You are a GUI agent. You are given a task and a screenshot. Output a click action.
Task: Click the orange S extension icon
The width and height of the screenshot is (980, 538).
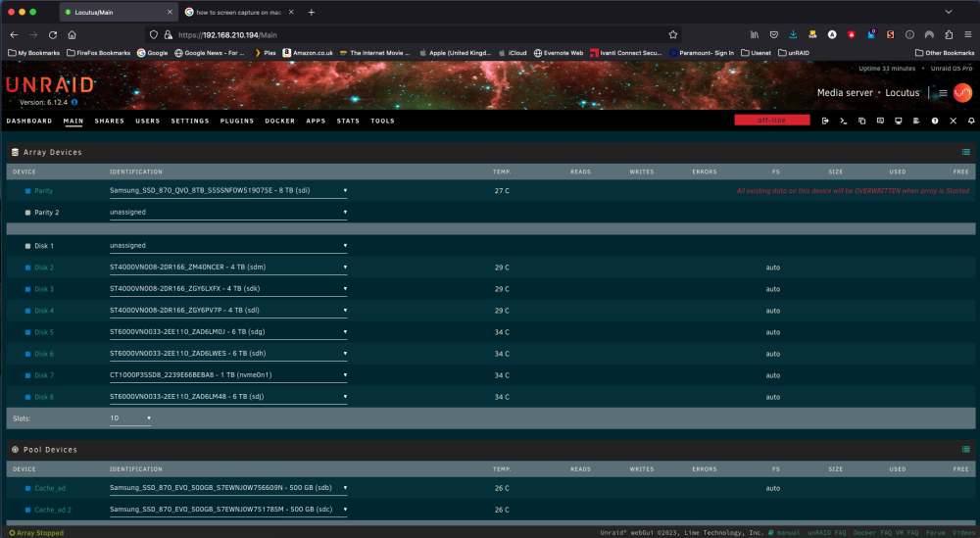point(890,35)
